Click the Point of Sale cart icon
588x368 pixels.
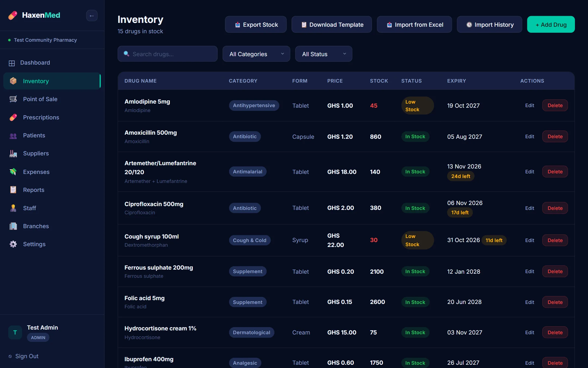pos(13,99)
